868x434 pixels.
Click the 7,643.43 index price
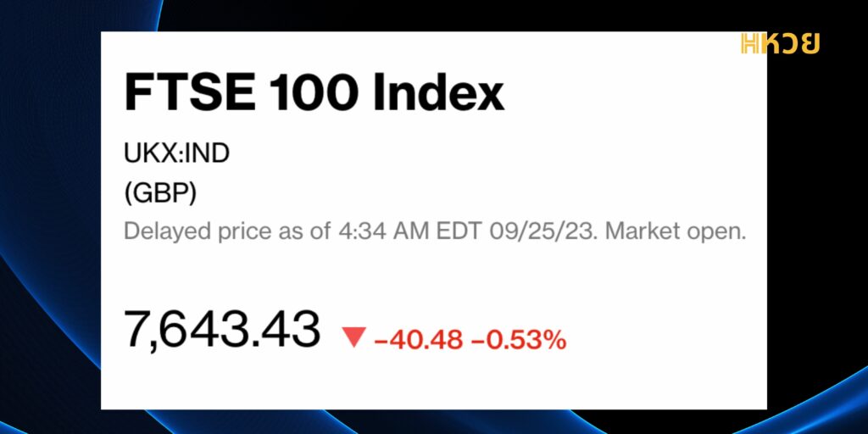point(223,330)
